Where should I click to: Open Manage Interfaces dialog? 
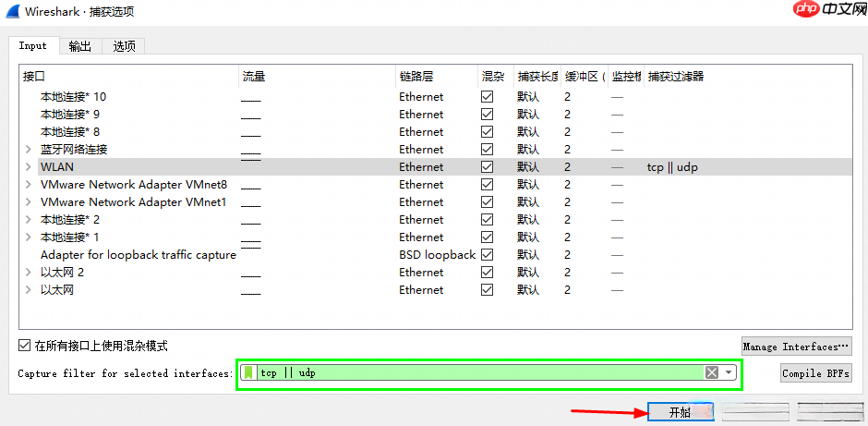[797, 347]
